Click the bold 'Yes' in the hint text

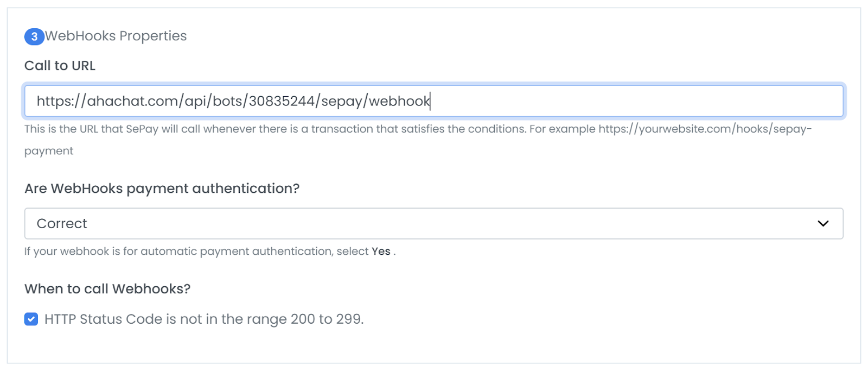(x=381, y=251)
